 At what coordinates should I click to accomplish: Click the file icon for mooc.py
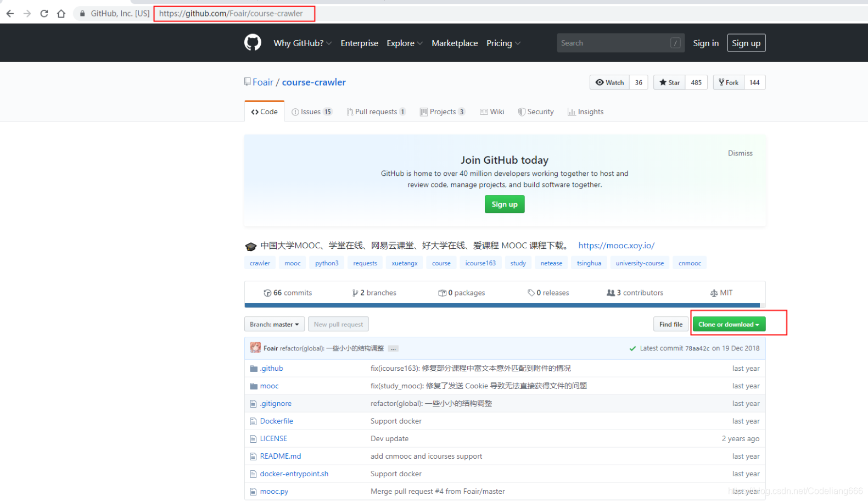[253, 492]
